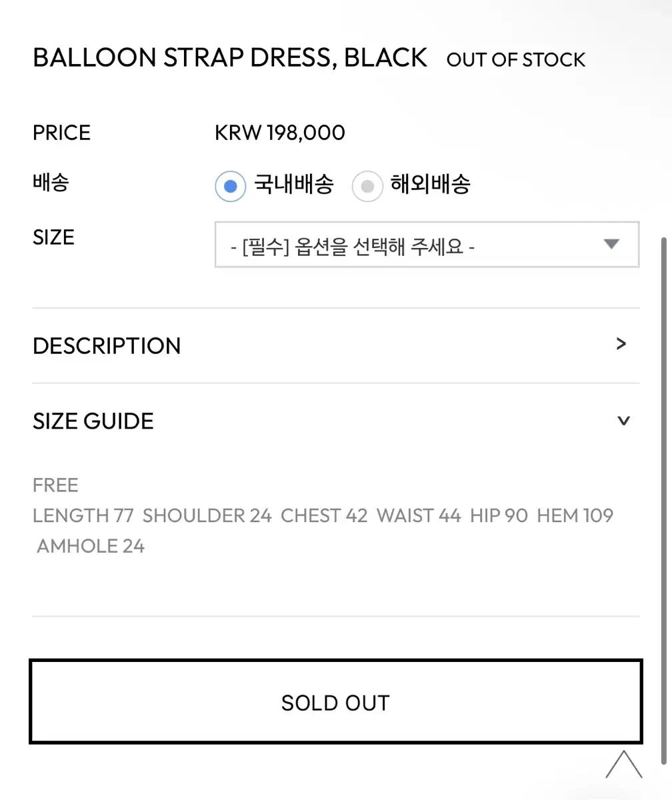
Task: Click the PRICE field label
Action: pyautogui.click(x=61, y=133)
